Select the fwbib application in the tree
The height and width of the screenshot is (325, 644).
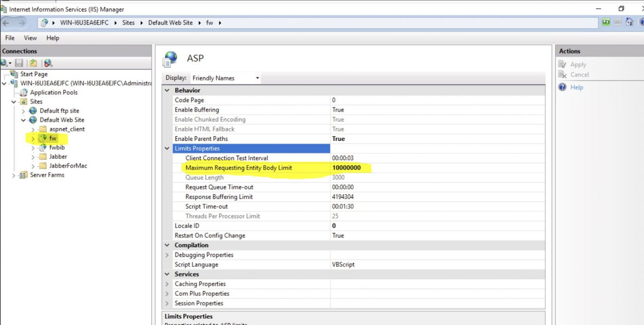click(x=57, y=148)
